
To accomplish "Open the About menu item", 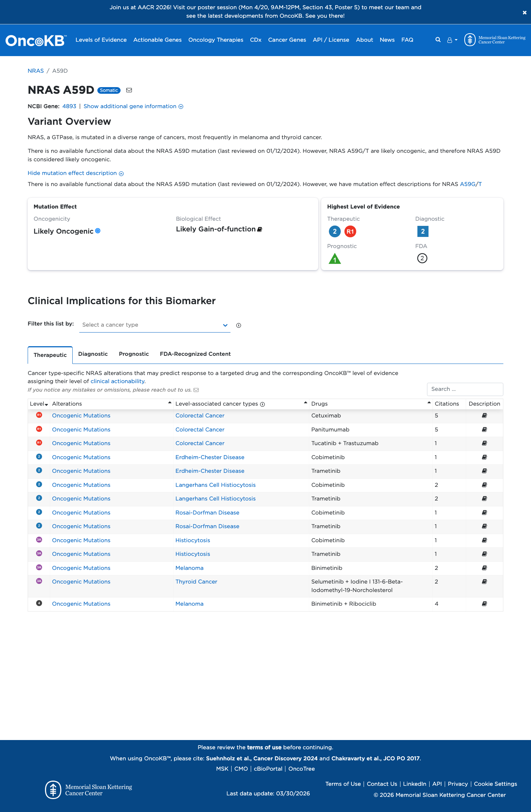I will (364, 40).
